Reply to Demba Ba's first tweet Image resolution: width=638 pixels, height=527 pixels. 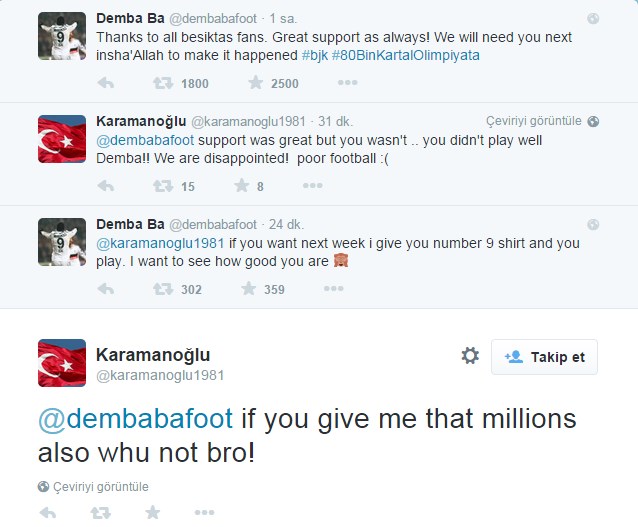pos(106,83)
